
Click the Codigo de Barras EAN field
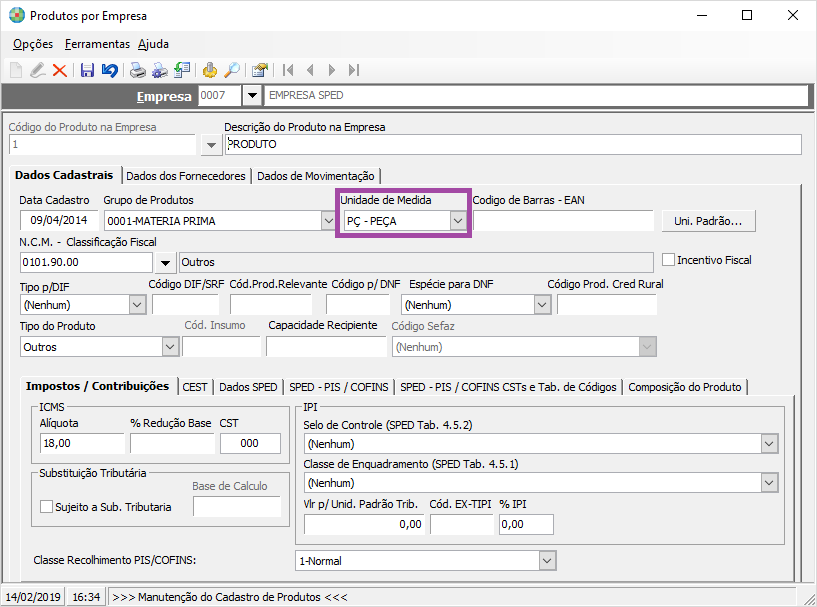point(562,221)
